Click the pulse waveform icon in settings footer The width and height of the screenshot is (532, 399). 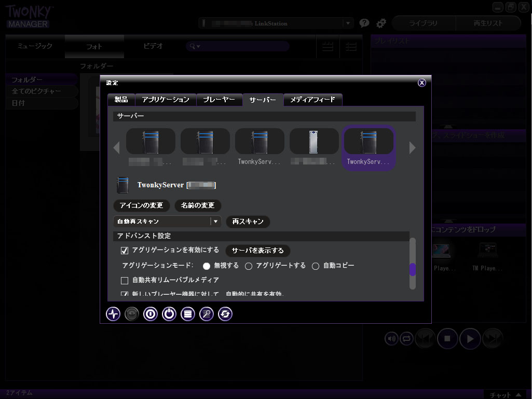pyautogui.click(x=113, y=314)
